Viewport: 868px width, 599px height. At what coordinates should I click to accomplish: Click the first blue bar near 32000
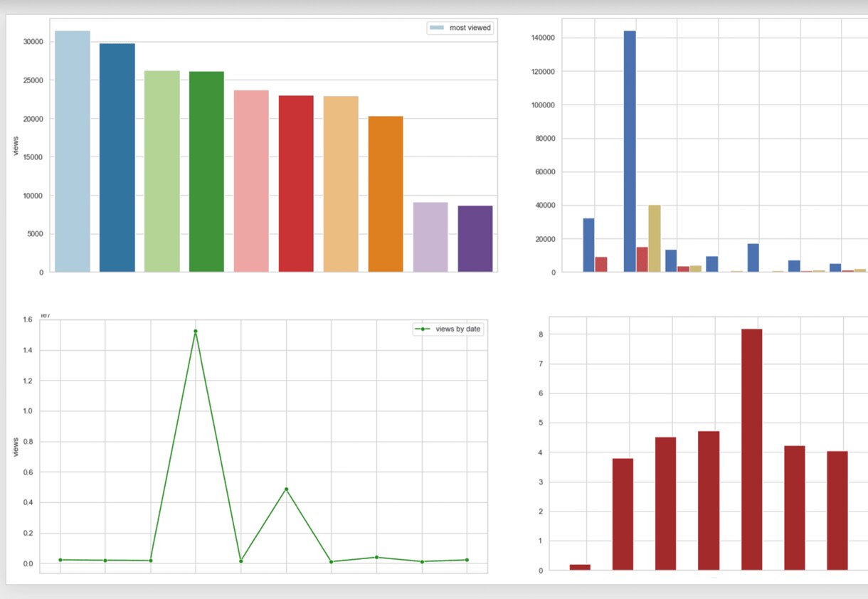[x=588, y=245]
